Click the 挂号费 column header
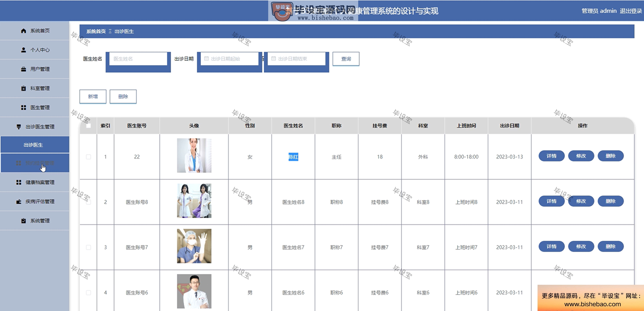Viewport: 644px width, 311px height. (x=380, y=126)
